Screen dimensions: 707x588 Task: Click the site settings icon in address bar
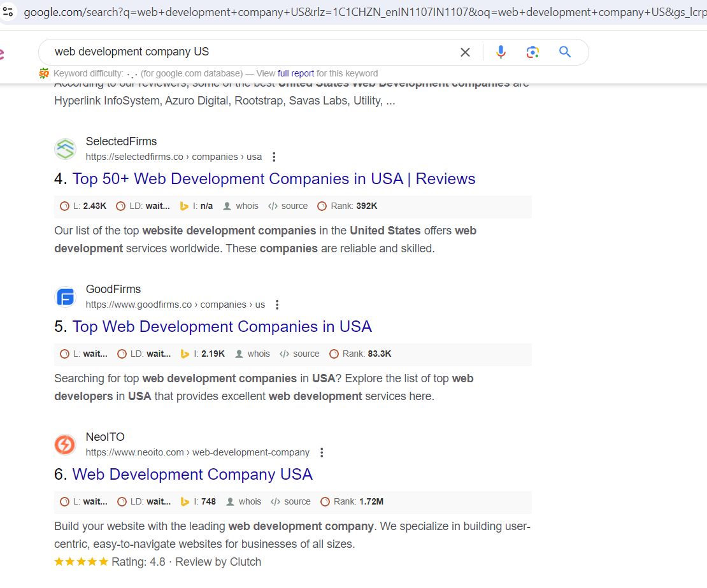pos(8,12)
